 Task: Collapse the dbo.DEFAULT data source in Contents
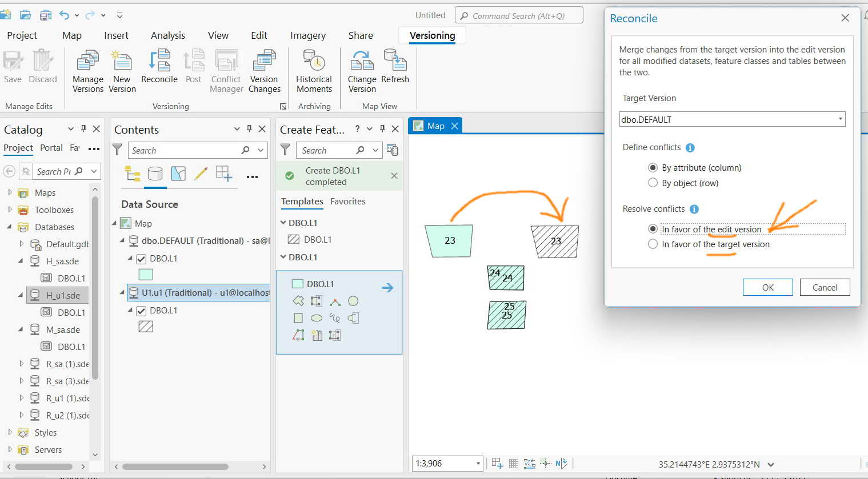[122, 241]
